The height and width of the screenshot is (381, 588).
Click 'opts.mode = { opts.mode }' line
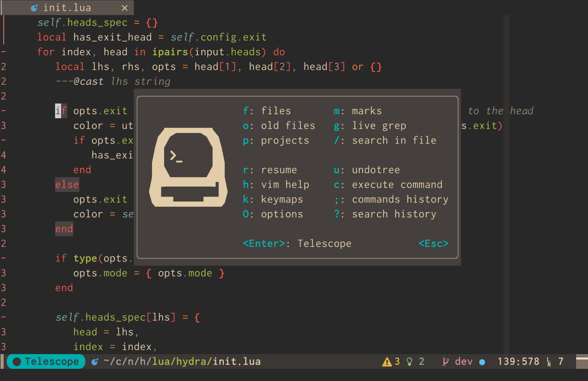(x=149, y=273)
